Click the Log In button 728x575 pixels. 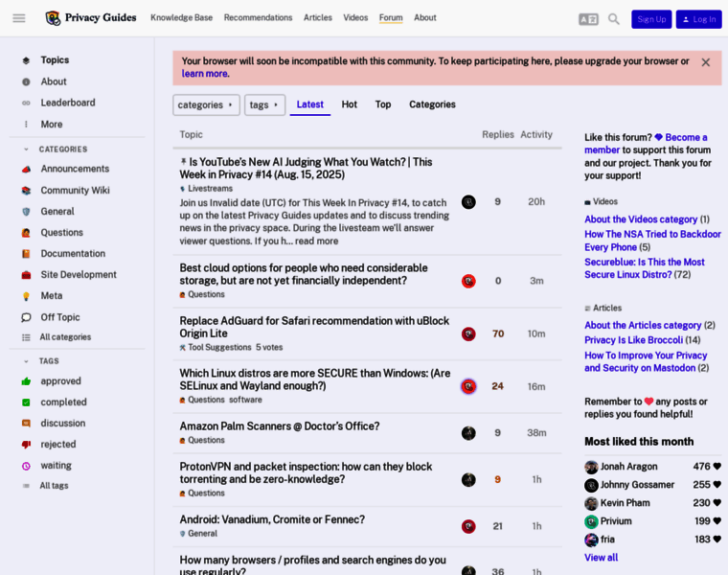click(698, 19)
